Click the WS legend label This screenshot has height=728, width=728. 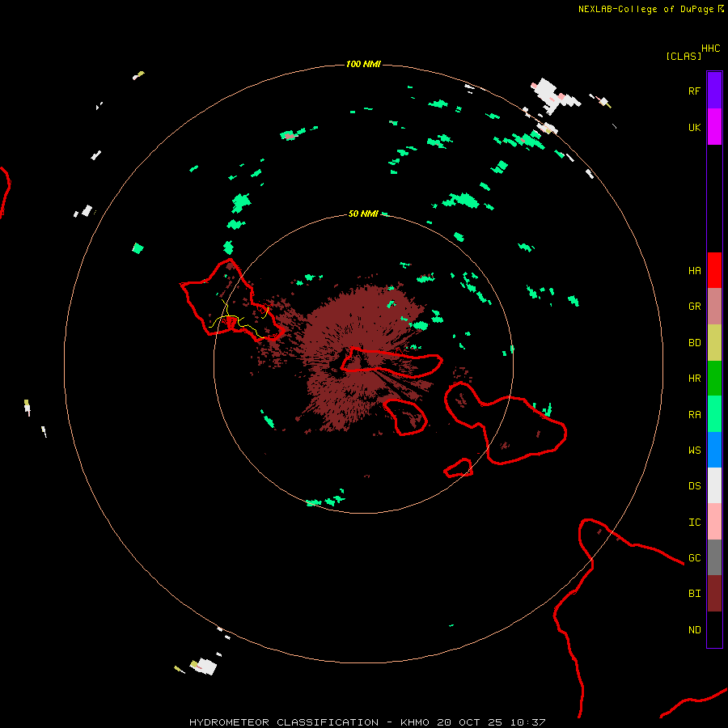pos(694,450)
